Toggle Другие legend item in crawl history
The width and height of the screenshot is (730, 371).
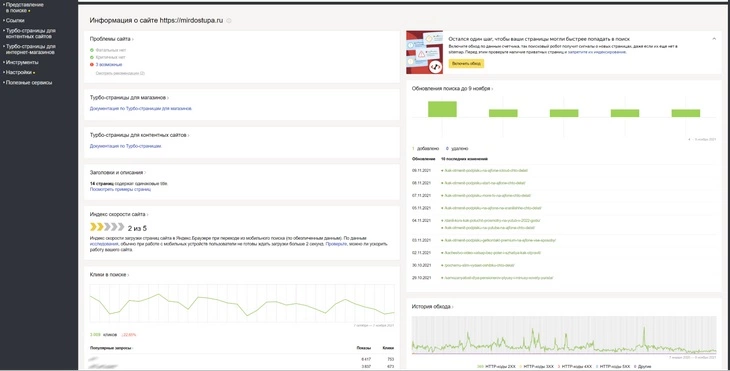coord(642,367)
